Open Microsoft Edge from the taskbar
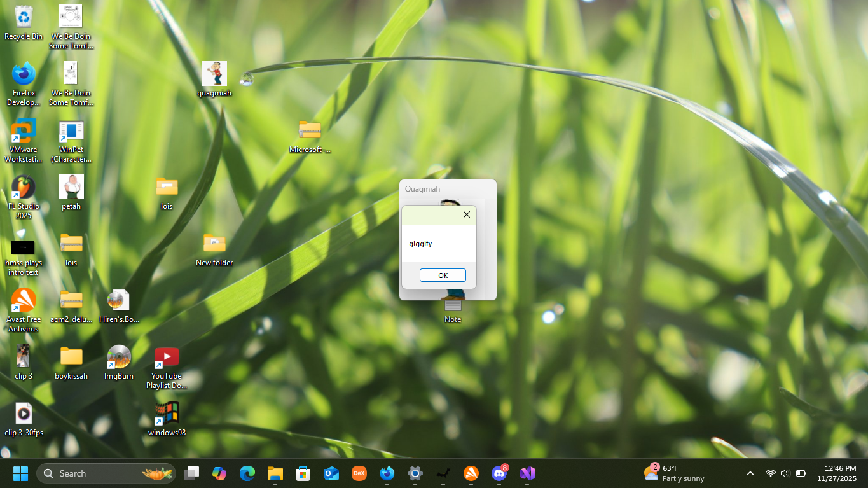The width and height of the screenshot is (868, 488). coord(247,473)
